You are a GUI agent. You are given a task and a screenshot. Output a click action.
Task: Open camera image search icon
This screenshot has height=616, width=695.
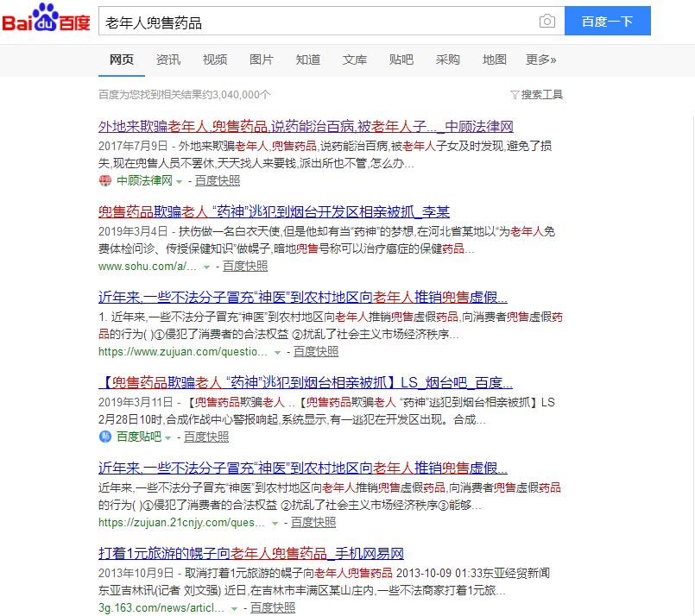coord(547,21)
